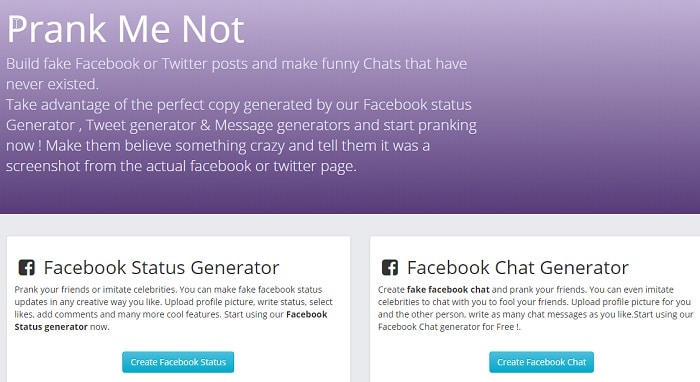Click the line starting 'Take advantage of the perfect'
This screenshot has width=700, height=382.
point(238,105)
